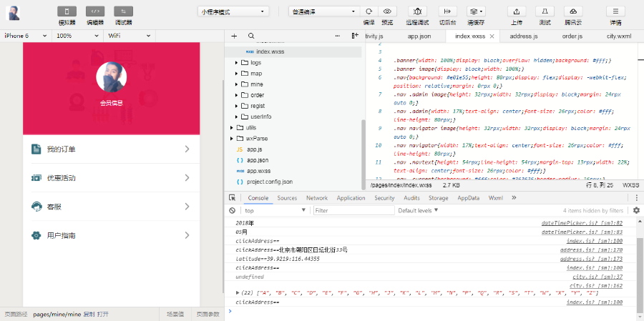This screenshot has height=321, width=644.
Task: Toggle the debugger (调试器) panel
Action: (x=123, y=11)
